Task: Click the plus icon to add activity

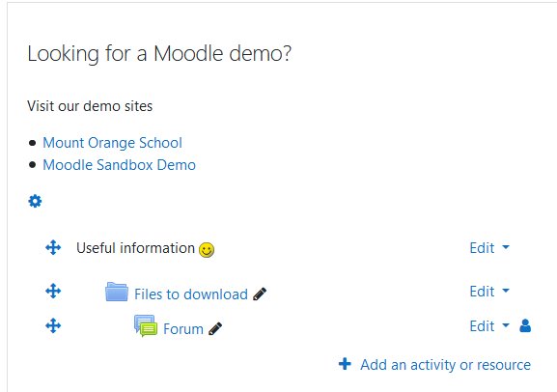Action: point(345,364)
